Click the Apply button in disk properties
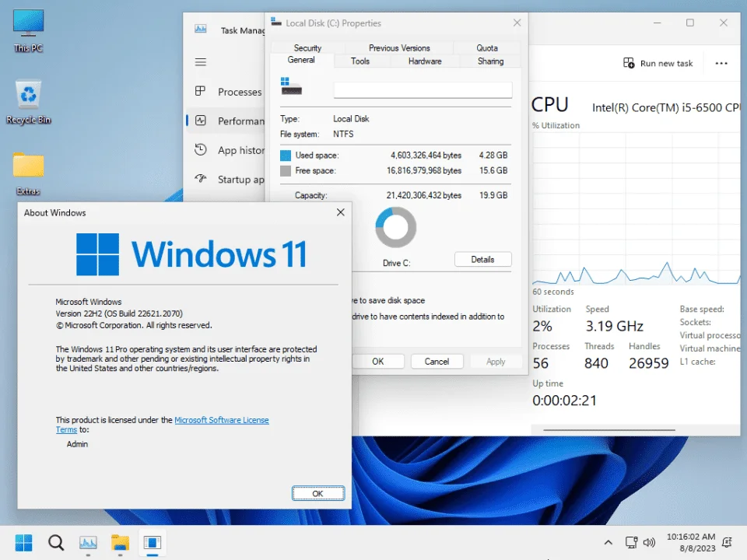Screen dimensions: 747x560 (x=496, y=362)
